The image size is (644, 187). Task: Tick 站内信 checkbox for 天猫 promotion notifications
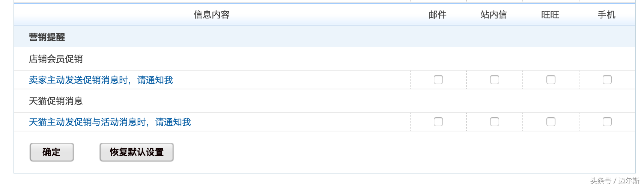494,122
